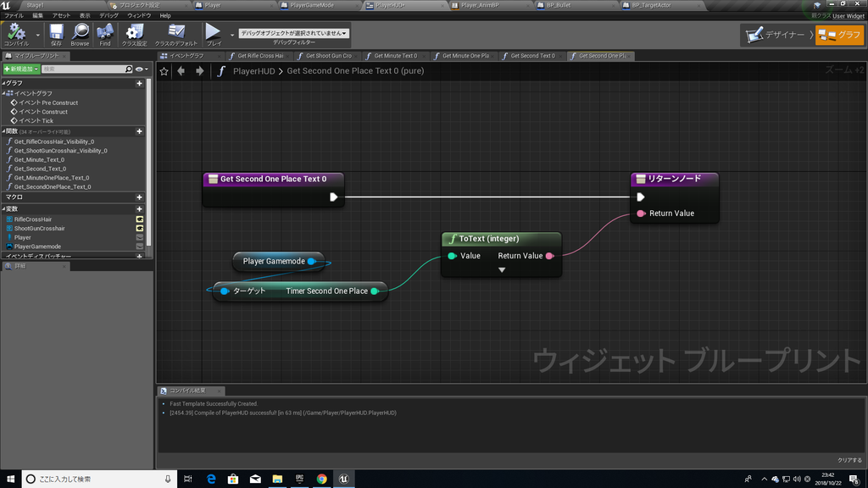Open Windows Start menu

[10, 479]
